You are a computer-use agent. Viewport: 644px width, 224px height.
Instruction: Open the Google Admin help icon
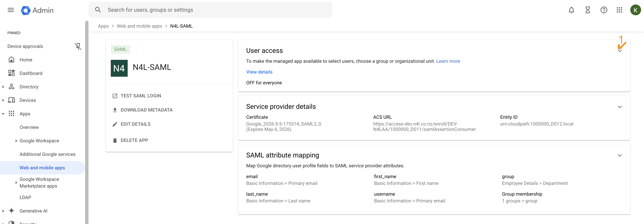(x=604, y=10)
